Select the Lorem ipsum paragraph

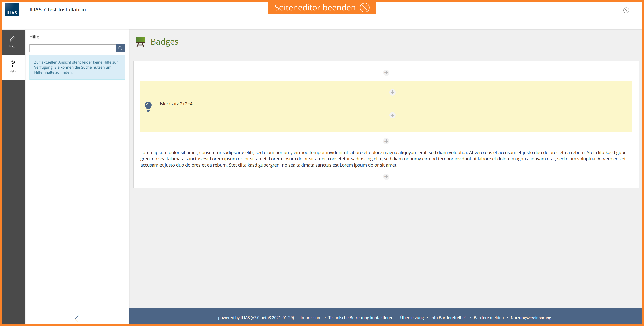(385, 159)
